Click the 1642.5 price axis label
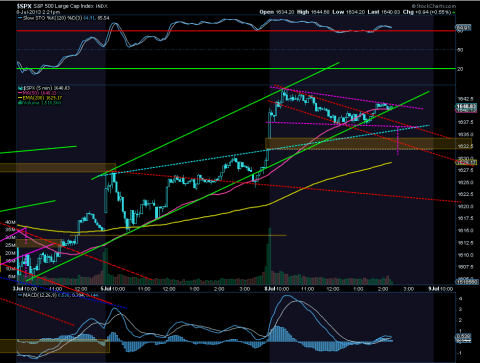The height and width of the screenshot is (363, 480). 465,99
